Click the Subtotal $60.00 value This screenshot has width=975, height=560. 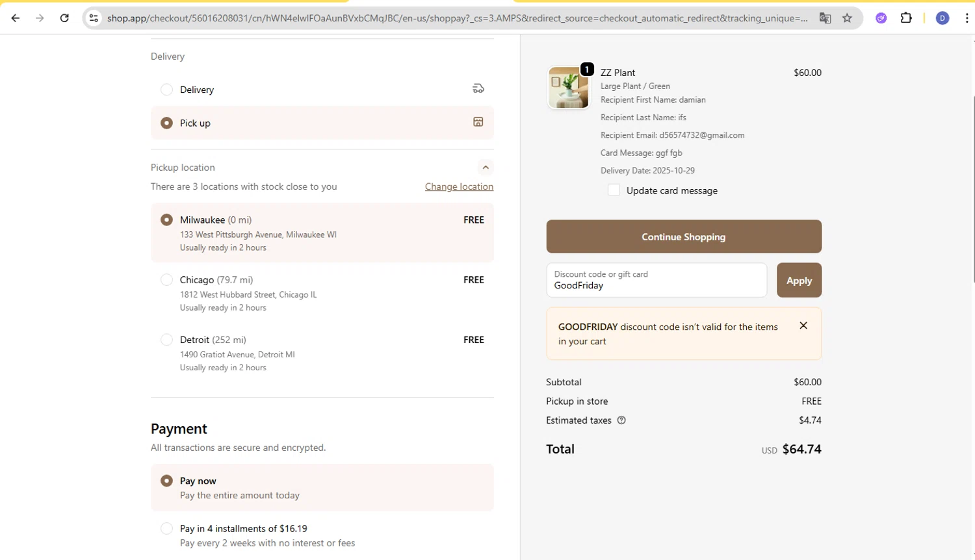click(x=807, y=382)
